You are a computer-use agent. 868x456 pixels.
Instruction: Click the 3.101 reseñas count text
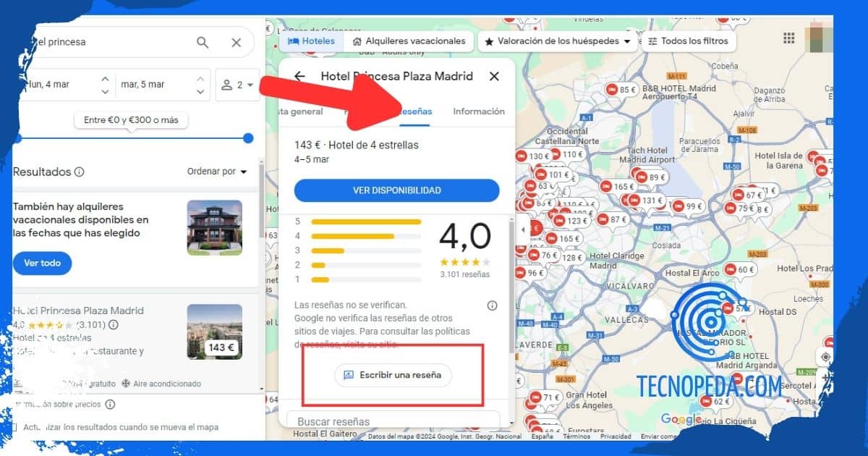coord(464,274)
